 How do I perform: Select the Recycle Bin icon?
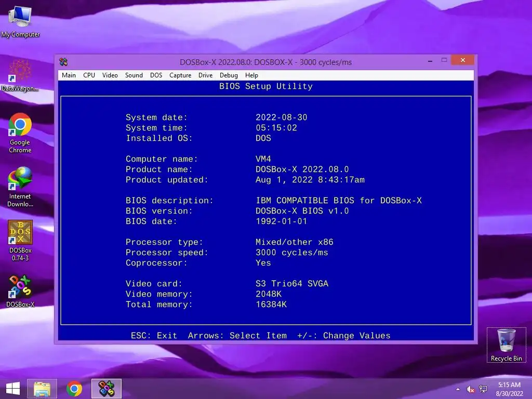point(506,345)
